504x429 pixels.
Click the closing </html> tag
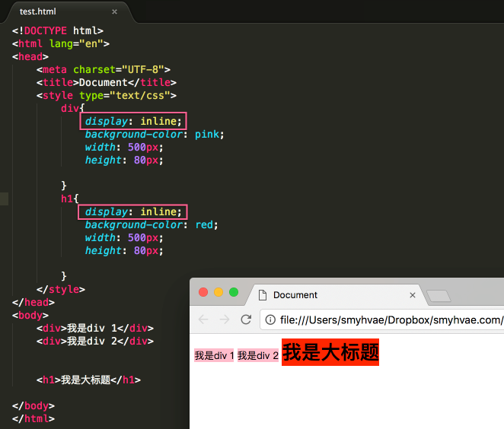33,418
